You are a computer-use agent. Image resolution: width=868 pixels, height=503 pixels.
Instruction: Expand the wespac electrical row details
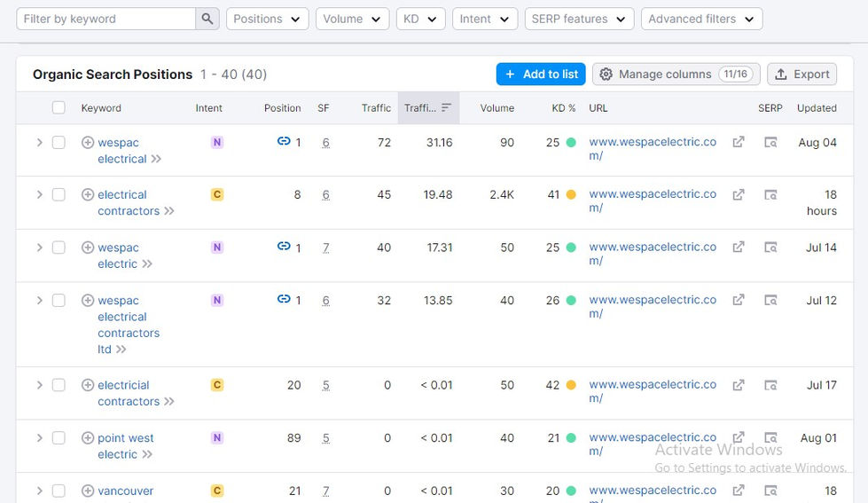39,142
